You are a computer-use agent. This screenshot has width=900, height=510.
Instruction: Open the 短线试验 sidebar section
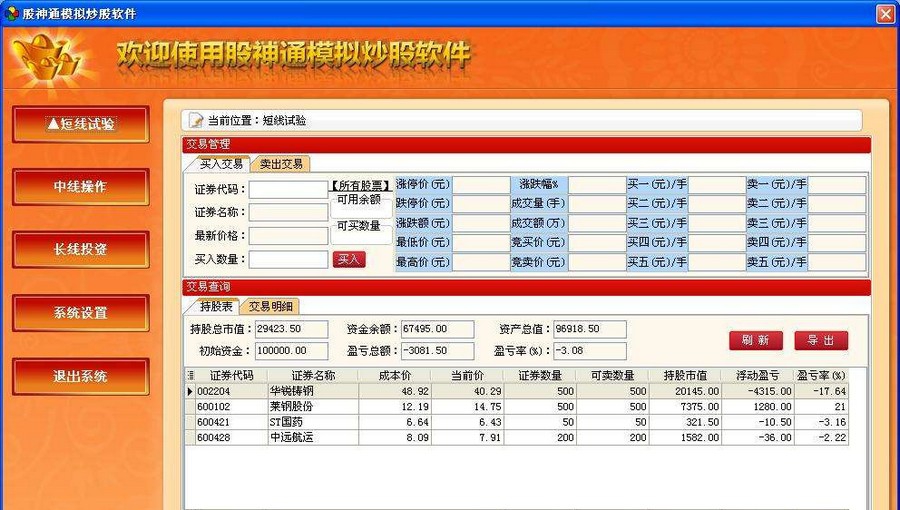tap(81, 124)
